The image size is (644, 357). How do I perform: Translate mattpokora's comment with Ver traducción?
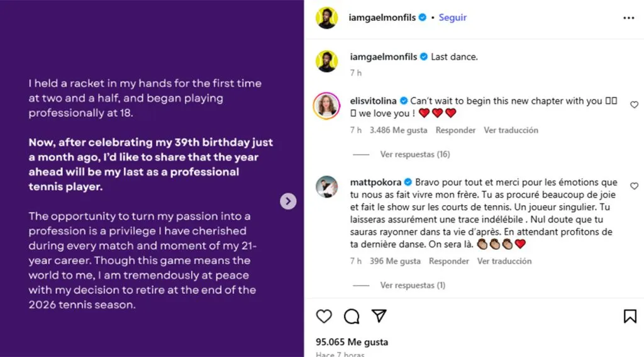504,261
